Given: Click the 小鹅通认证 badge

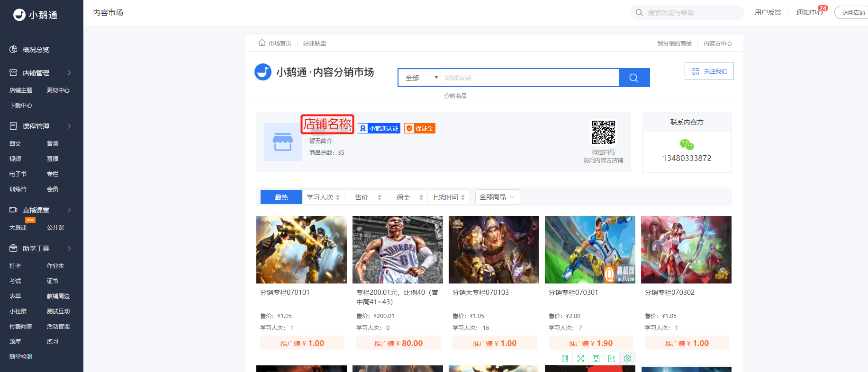Looking at the screenshot, I should tap(379, 128).
